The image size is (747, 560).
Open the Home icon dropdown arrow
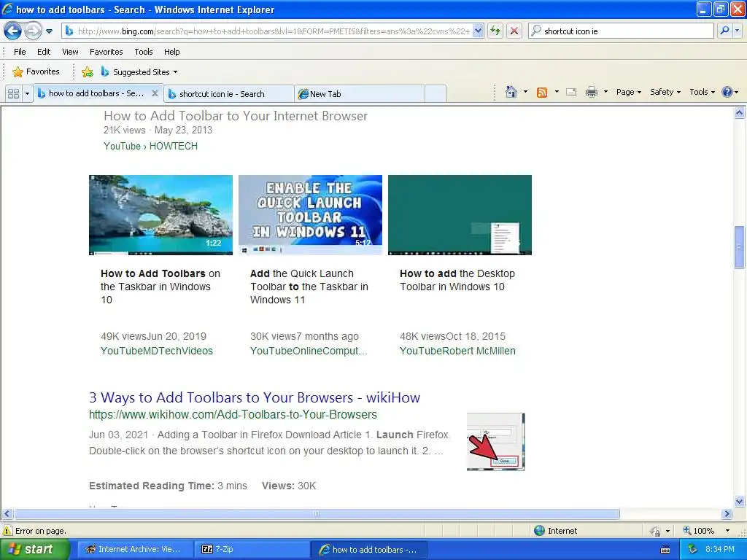coord(525,92)
